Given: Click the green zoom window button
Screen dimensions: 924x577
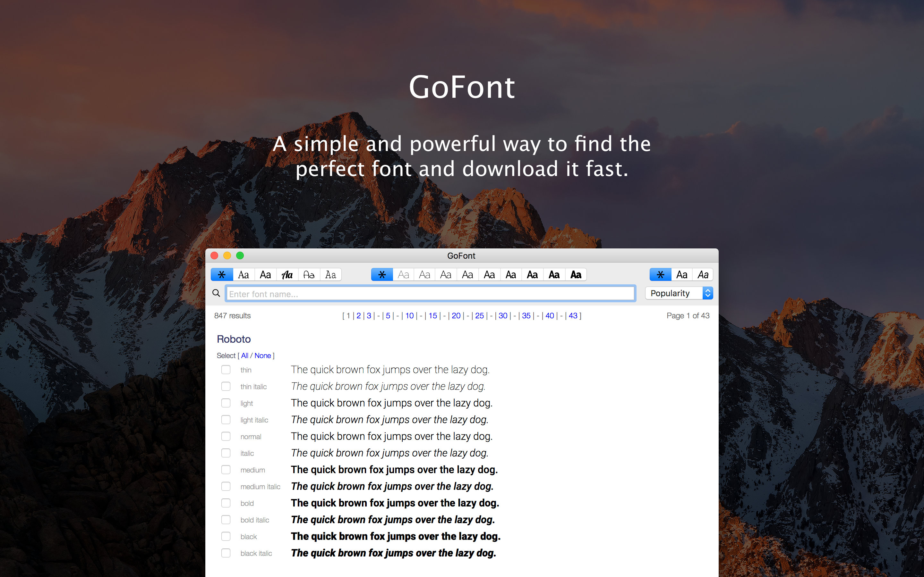Looking at the screenshot, I should pos(240,256).
